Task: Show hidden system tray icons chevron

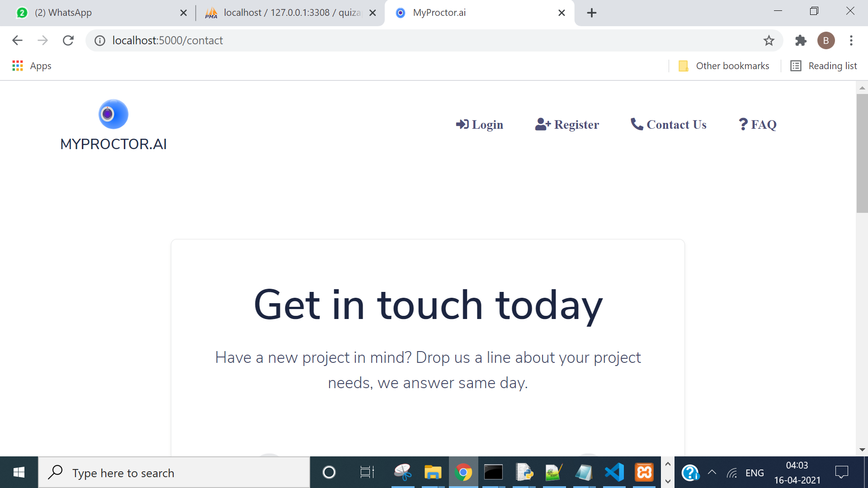Action: click(x=712, y=473)
